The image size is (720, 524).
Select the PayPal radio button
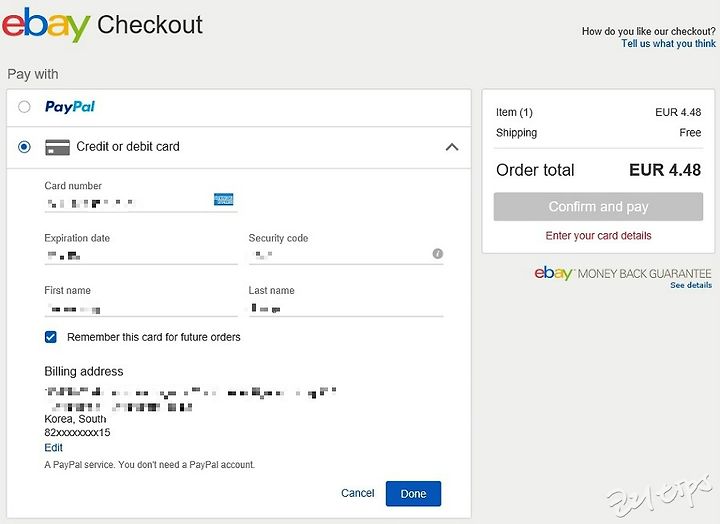pos(24,107)
